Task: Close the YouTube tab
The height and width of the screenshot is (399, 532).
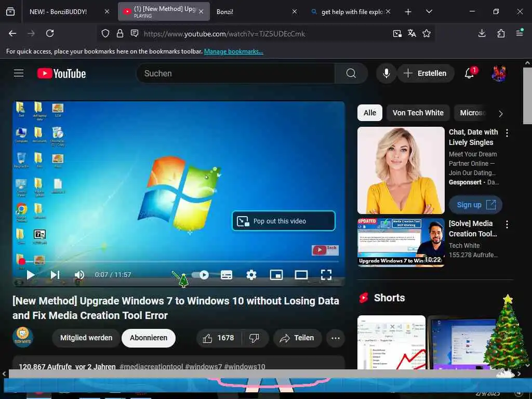Action: [201, 11]
